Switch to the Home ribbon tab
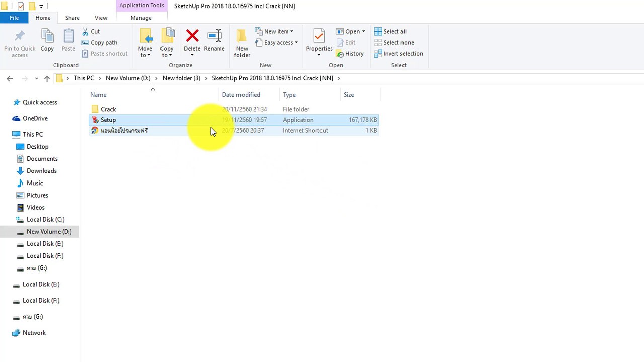The image size is (644, 362). click(x=43, y=18)
